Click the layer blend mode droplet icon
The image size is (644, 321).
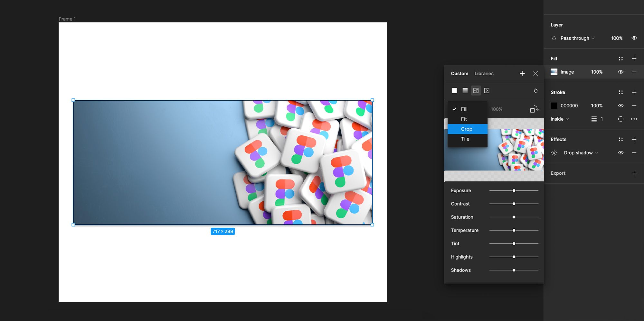coord(554,38)
